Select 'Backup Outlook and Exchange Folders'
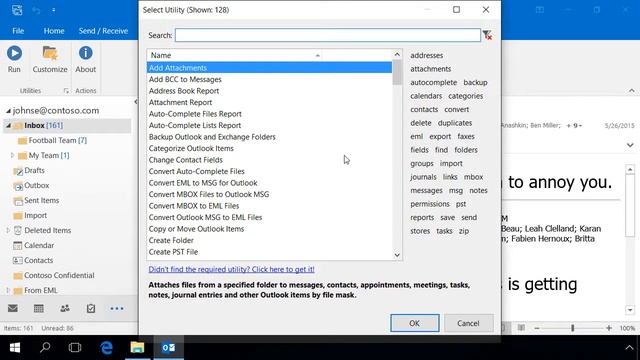Image resolution: width=640 pixels, height=360 pixels. 269,137
